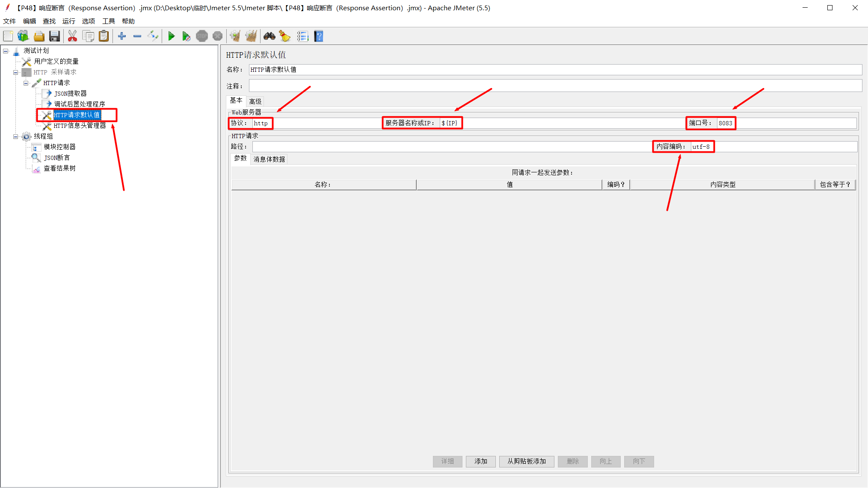Click the 向下 button
This screenshot has width=868, height=488.
click(x=639, y=461)
